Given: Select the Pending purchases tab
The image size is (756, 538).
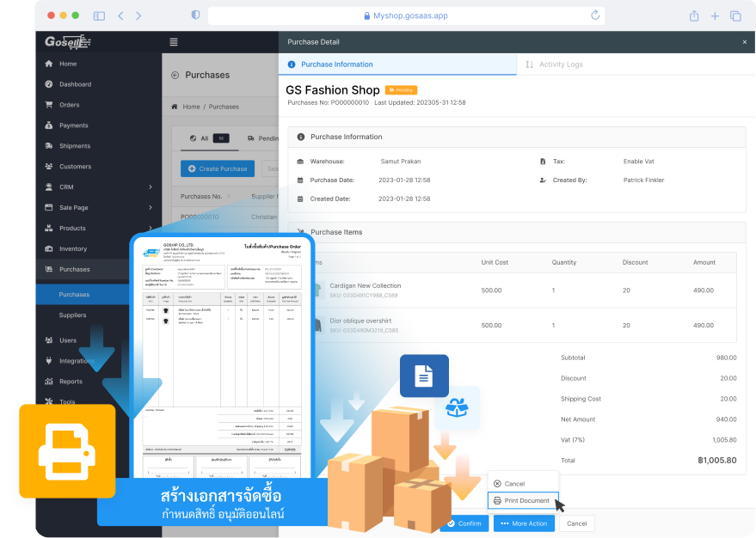Looking at the screenshot, I should 263,138.
